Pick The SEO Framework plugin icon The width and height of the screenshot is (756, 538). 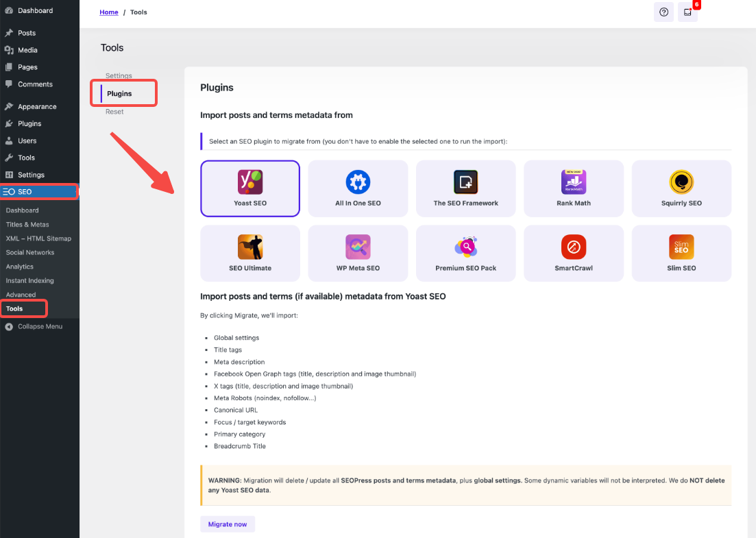[465, 182]
